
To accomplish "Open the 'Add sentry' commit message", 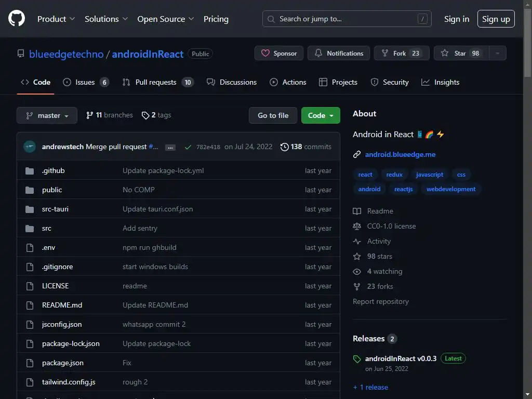I will [x=140, y=229].
